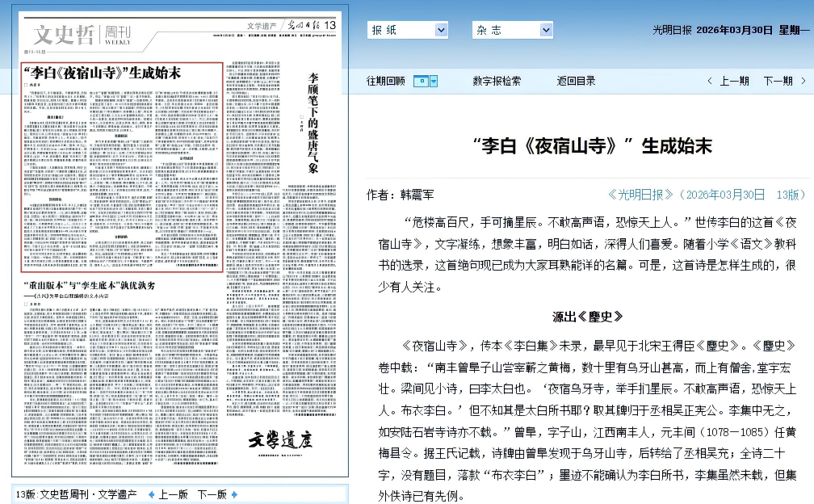Open 数字报检索 search
Image resolution: width=814 pixels, height=504 pixels.
[497, 81]
